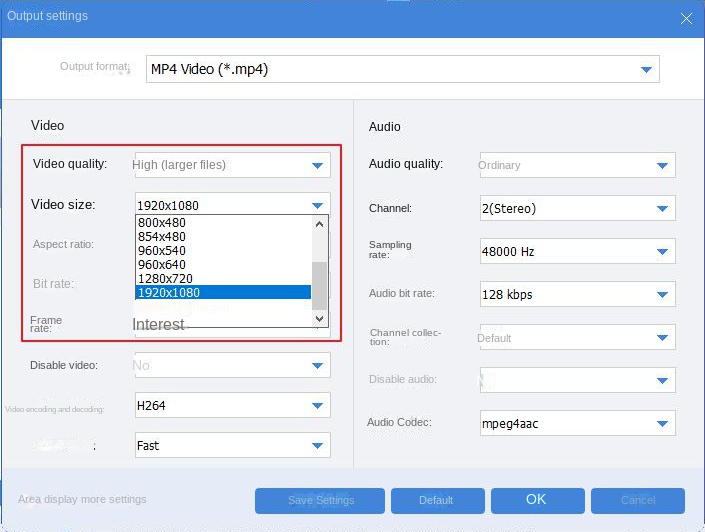Click the OK button
Image resolution: width=705 pixels, height=532 pixels.
pyautogui.click(x=536, y=500)
